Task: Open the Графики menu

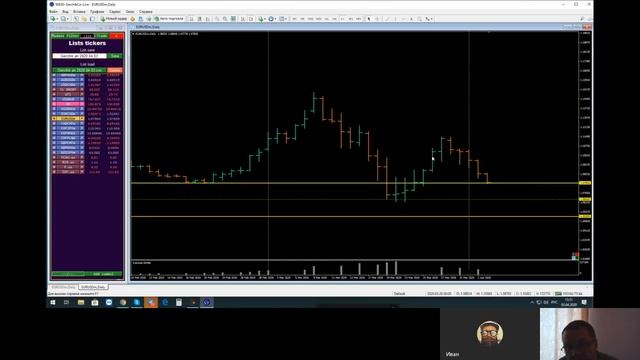Action: 97,12
